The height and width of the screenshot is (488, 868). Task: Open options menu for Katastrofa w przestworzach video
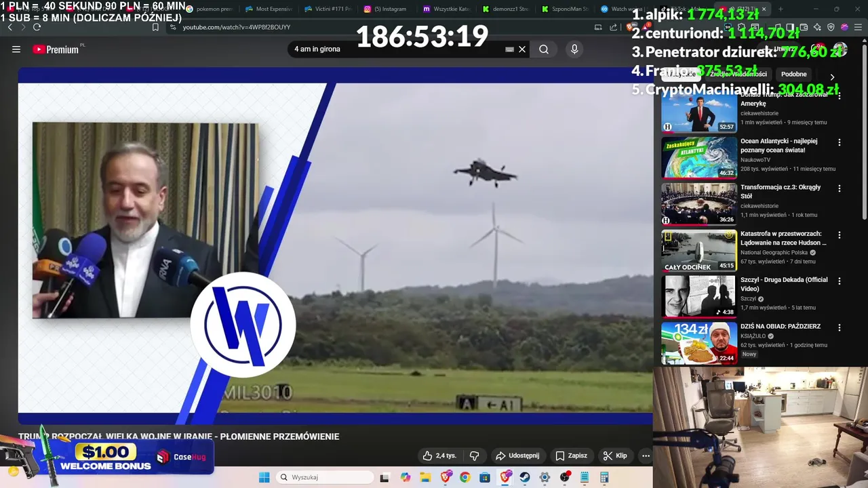click(840, 235)
